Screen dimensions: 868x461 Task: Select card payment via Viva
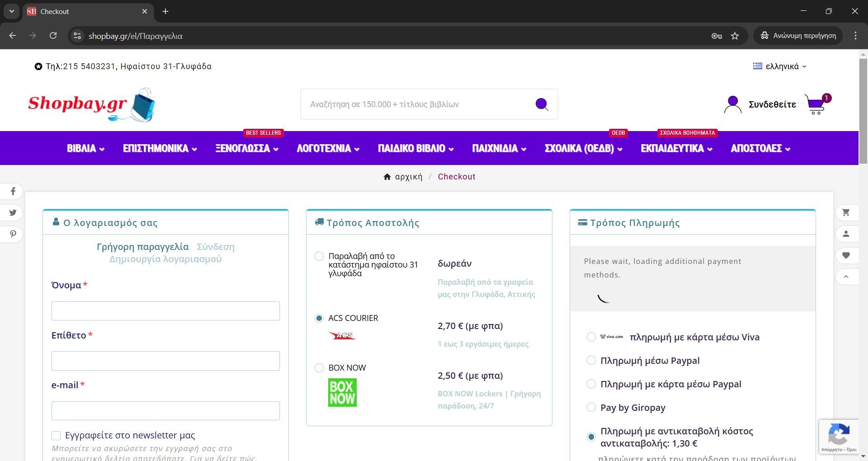pos(591,337)
